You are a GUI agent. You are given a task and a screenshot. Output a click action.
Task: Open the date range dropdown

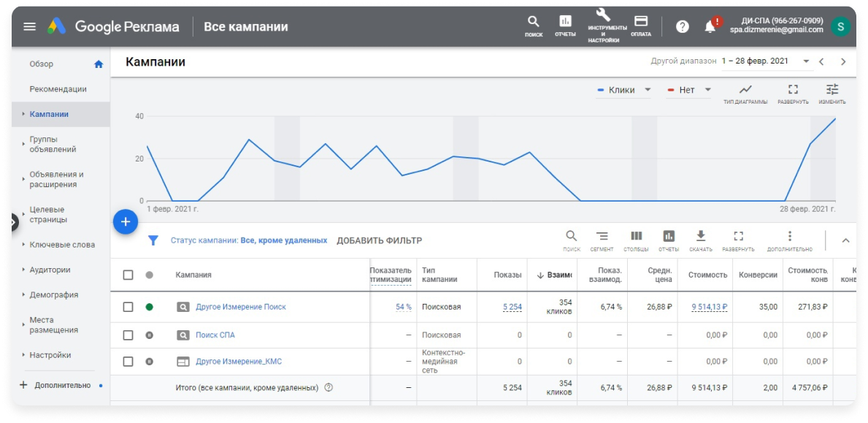click(x=767, y=61)
